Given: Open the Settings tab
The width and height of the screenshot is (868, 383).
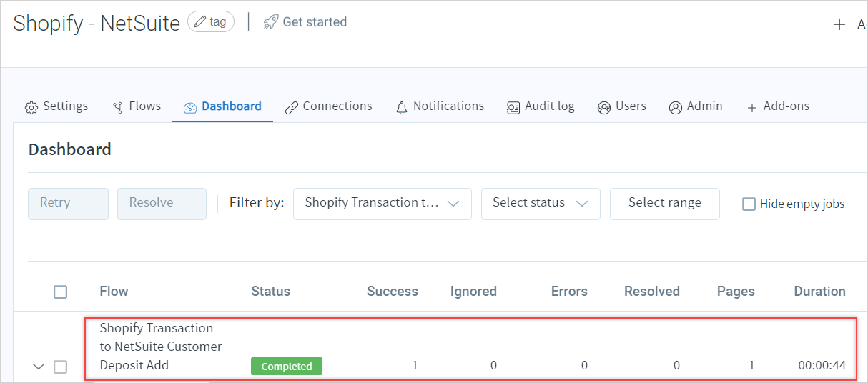Looking at the screenshot, I should point(56,106).
